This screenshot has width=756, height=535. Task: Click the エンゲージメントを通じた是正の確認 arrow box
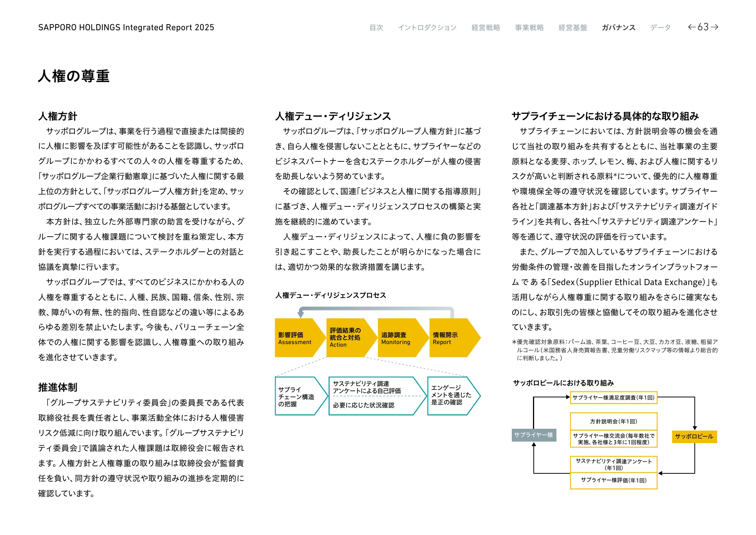[451, 395]
